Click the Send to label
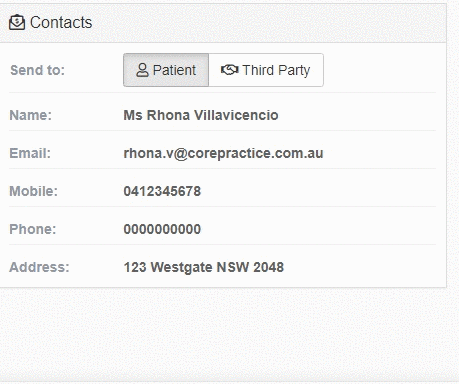This screenshot has height=384, width=459. 37,70
